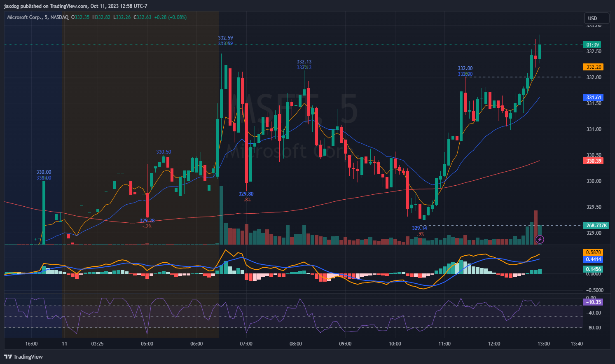Click the 11:00 time axis label
The height and width of the screenshot is (364, 615).
[x=444, y=344]
